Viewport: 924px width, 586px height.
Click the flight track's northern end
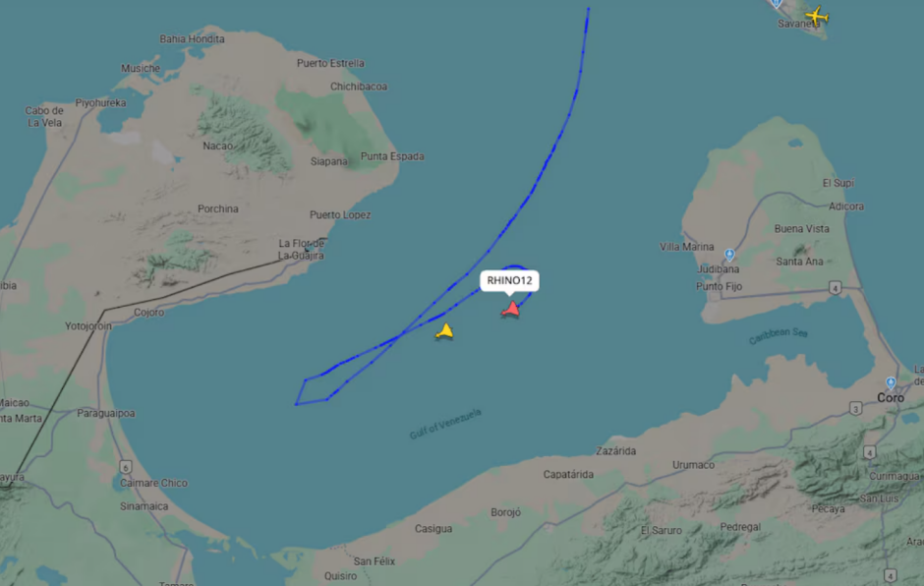588,8
